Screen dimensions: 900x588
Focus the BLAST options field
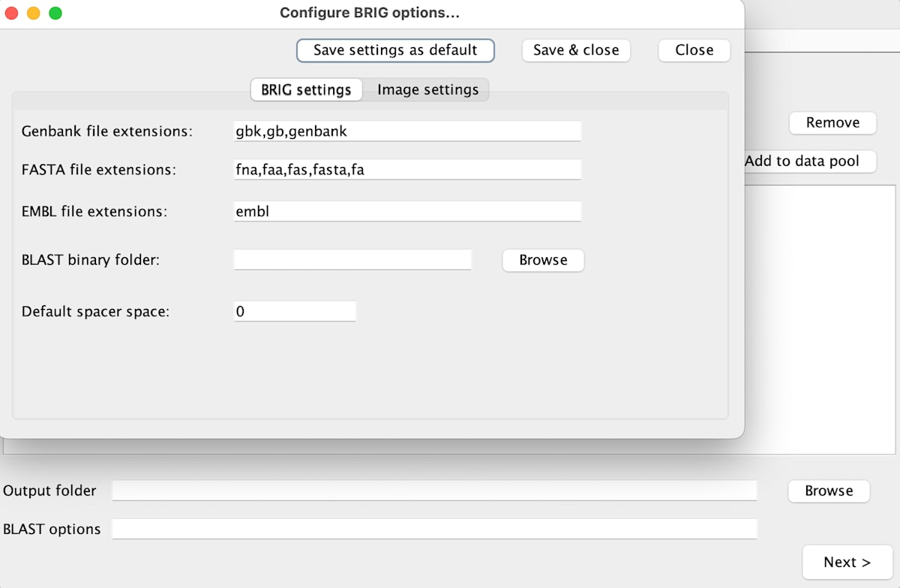(x=434, y=529)
